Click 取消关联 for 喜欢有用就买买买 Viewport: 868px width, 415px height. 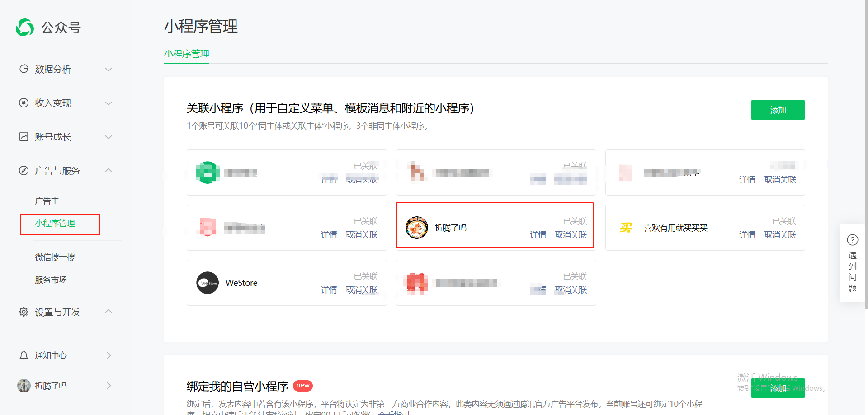pos(780,234)
